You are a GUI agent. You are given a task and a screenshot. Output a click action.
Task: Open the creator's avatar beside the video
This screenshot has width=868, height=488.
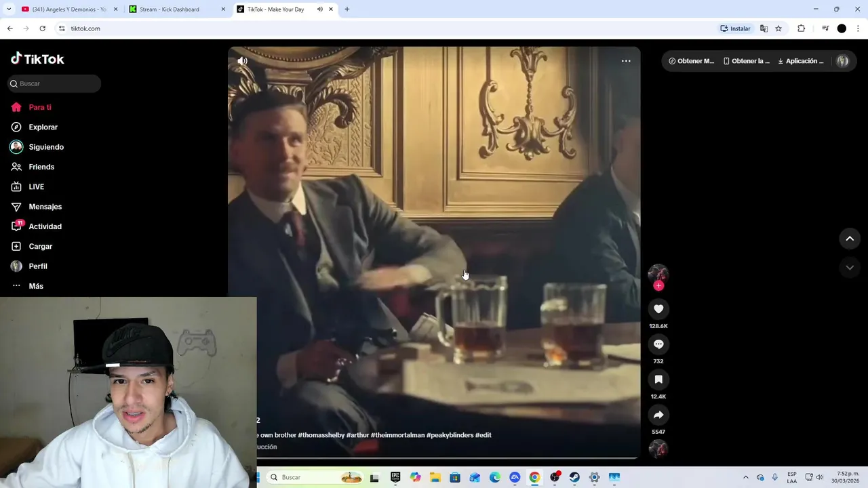pyautogui.click(x=658, y=274)
